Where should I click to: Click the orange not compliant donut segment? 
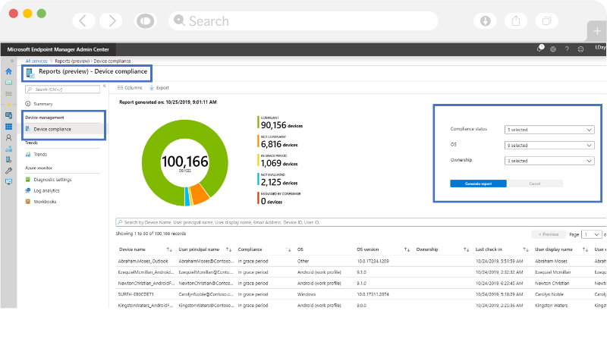point(200,193)
